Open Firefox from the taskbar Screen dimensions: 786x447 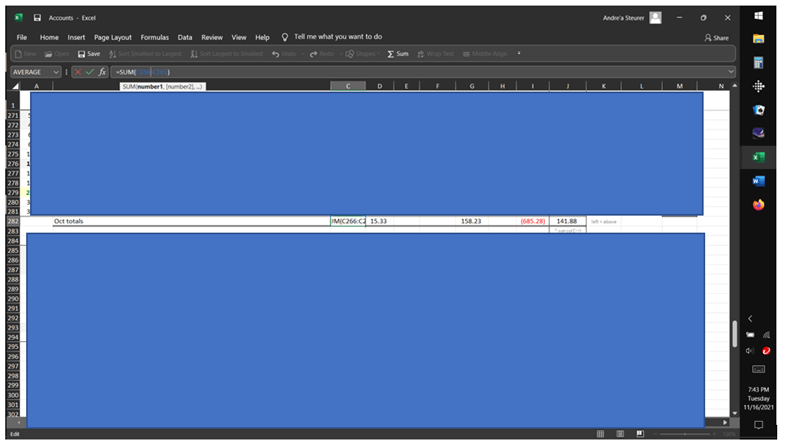coord(758,204)
